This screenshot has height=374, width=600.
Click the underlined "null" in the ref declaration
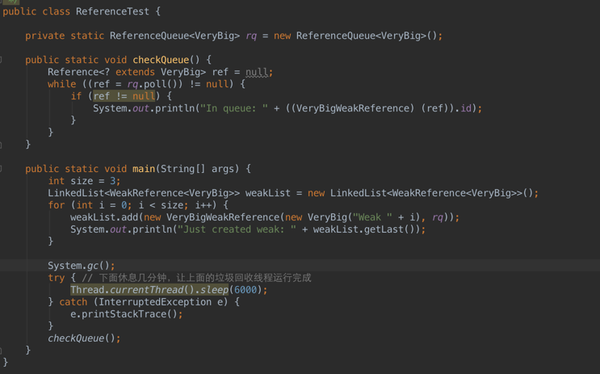coord(256,72)
